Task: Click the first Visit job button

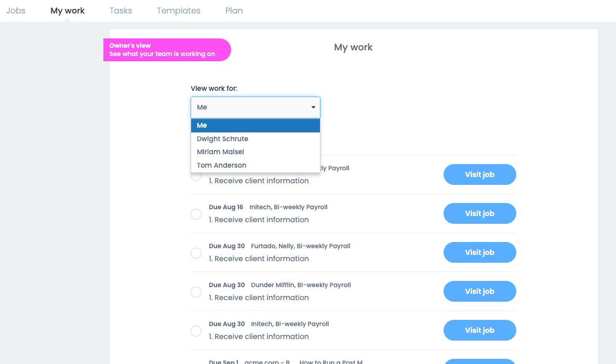Action: pyautogui.click(x=479, y=174)
